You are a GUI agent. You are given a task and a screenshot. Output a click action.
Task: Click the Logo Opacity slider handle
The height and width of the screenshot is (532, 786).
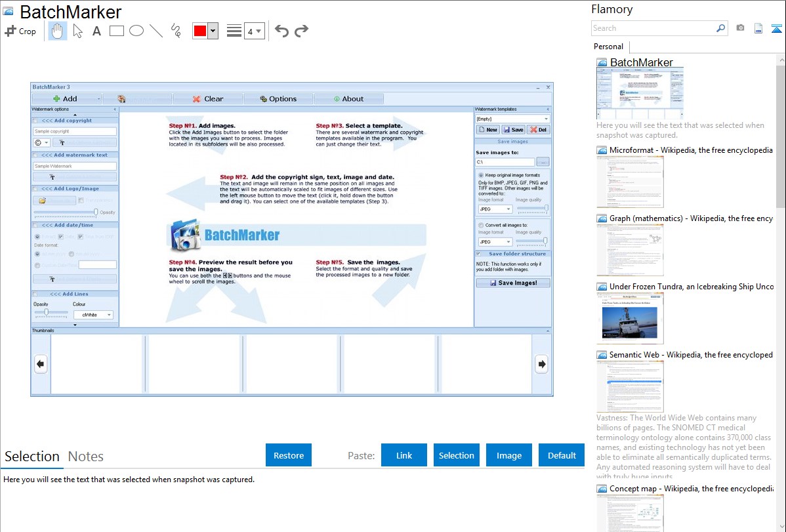[96, 212]
